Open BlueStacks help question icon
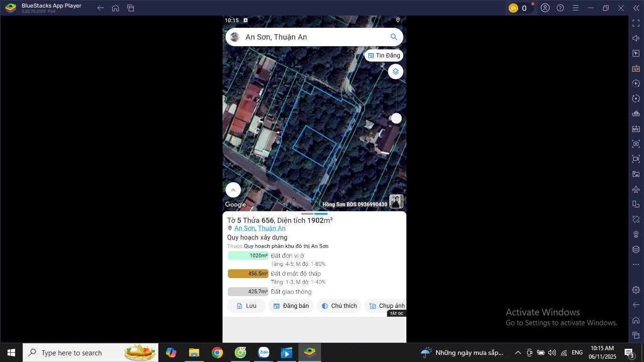This screenshot has width=644, height=362. tap(560, 8)
